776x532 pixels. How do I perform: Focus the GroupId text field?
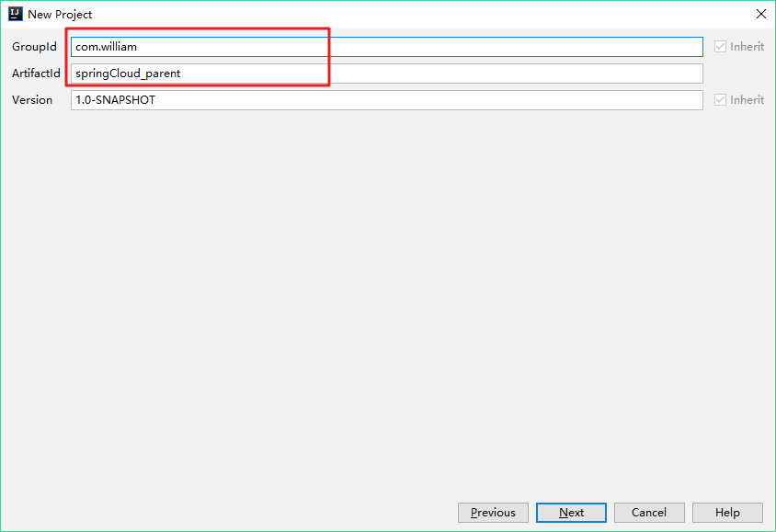[x=386, y=47]
